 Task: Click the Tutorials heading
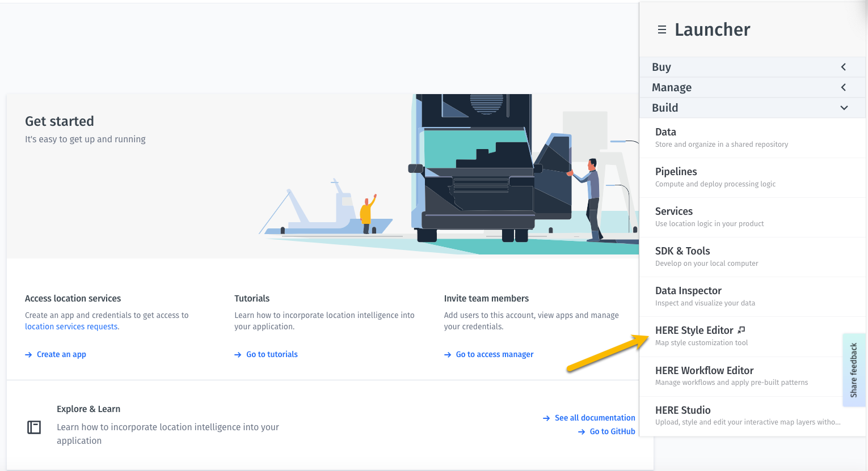252,299
